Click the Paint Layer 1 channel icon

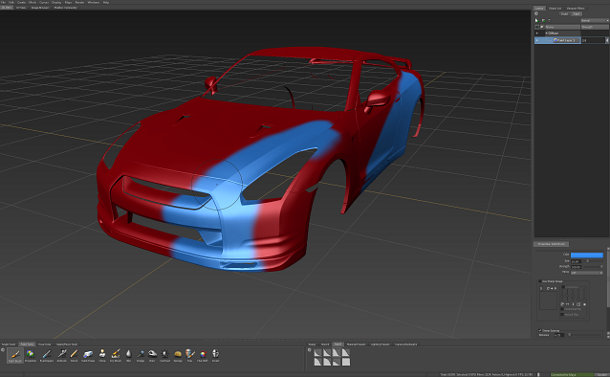[x=556, y=40]
